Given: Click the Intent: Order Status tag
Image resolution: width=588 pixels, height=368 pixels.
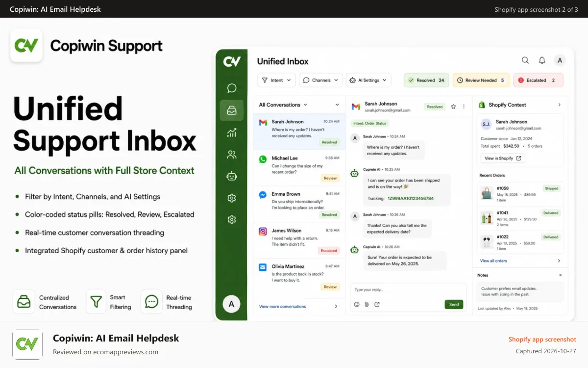Looking at the screenshot, I should pyautogui.click(x=369, y=123).
